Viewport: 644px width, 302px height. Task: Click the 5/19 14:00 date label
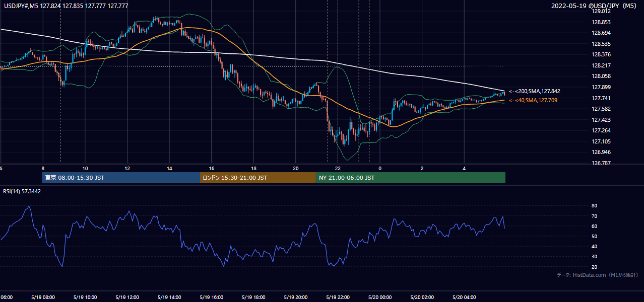[x=169, y=297]
